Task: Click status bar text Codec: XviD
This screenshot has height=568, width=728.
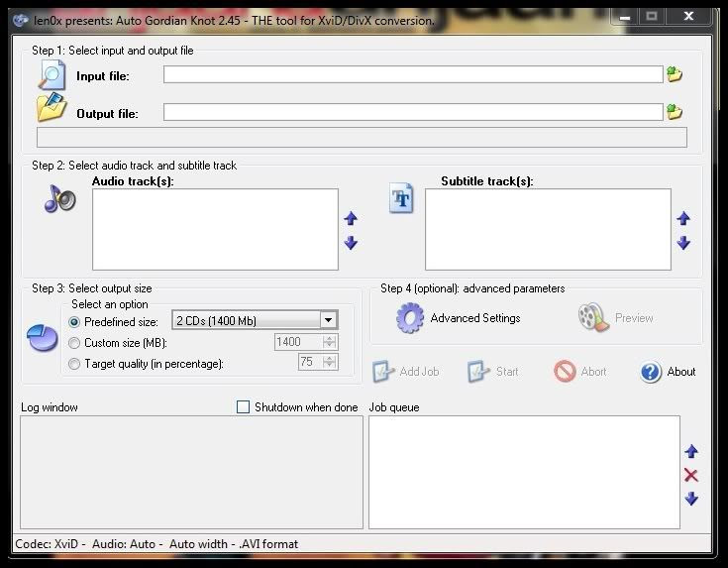Action: (x=47, y=544)
